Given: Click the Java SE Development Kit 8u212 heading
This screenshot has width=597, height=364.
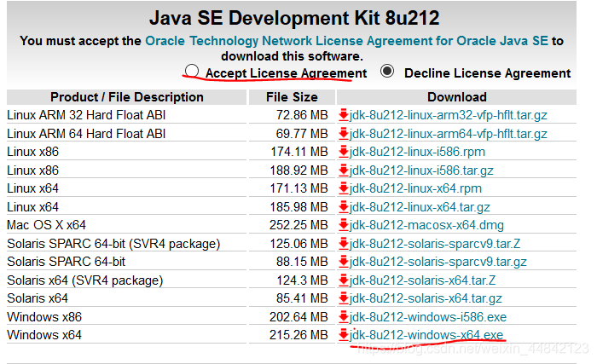Looking at the screenshot, I should (294, 18).
